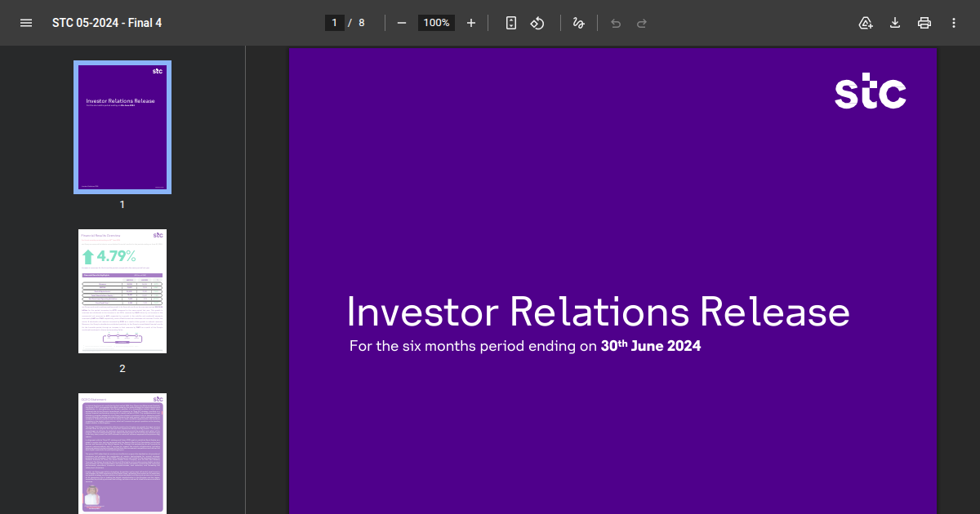The image size is (980, 514).
Task: Click the redo arrow icon
Action: (642, 23)
